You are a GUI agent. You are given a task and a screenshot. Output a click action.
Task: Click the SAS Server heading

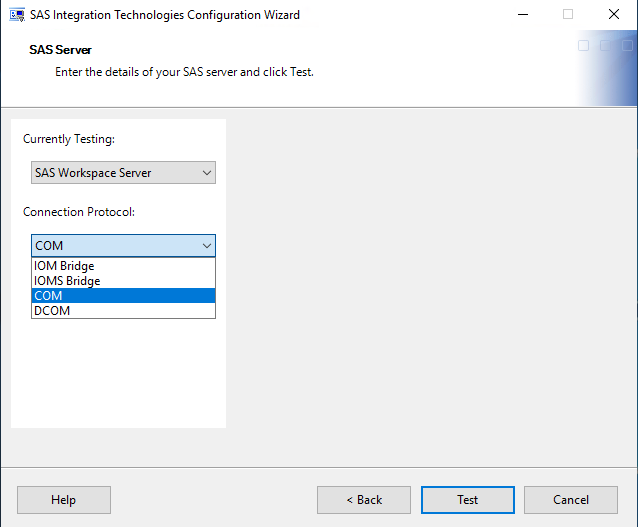pos(61,50)
